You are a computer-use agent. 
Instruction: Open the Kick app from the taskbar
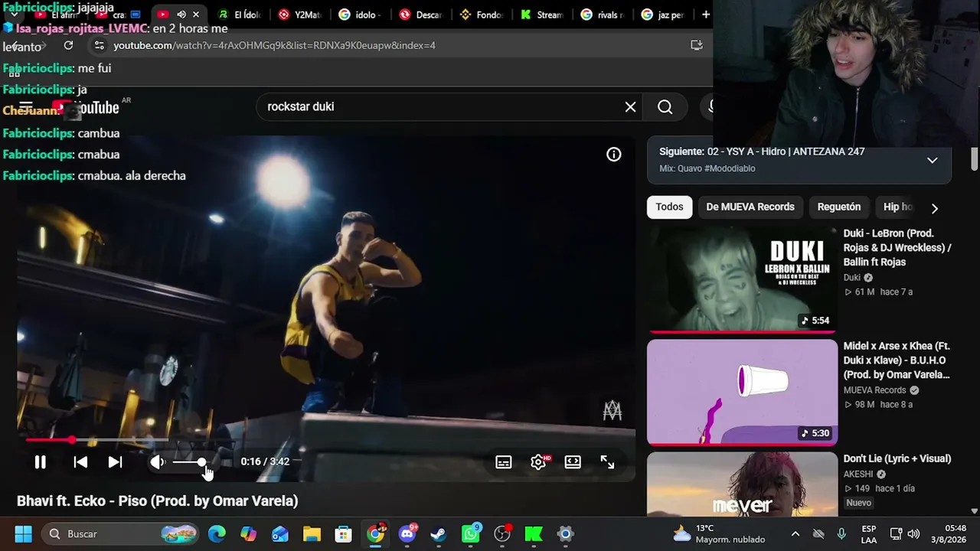tap(534, 534)
